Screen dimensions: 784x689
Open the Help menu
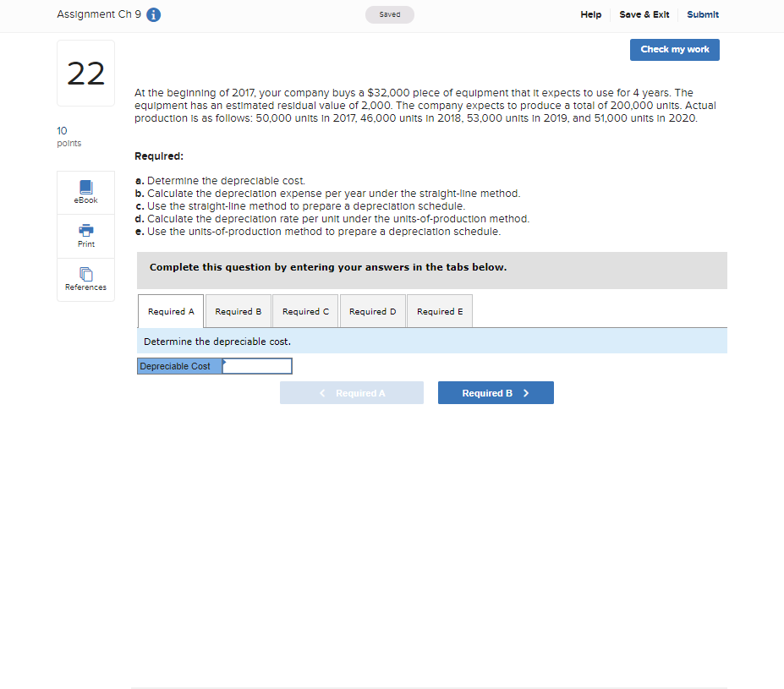point(590,14)
